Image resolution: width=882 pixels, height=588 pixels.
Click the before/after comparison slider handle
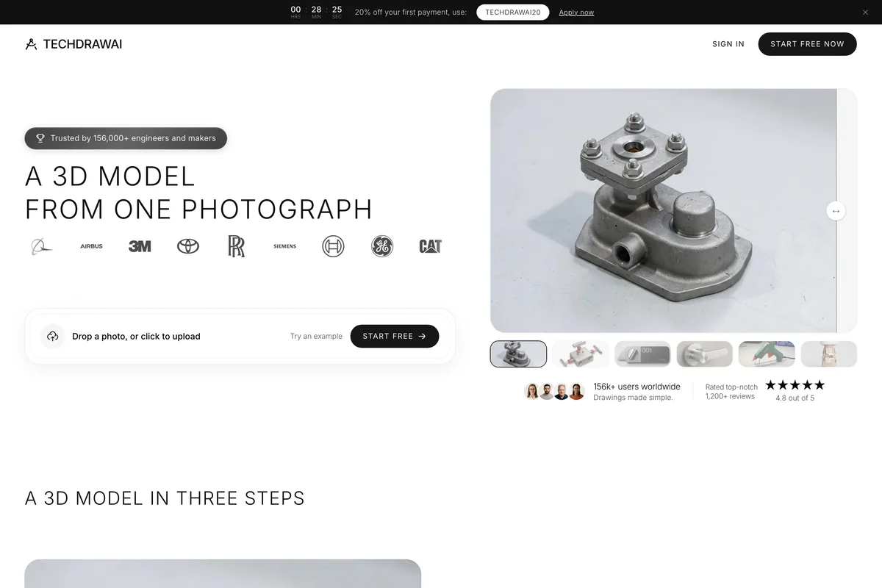coord(836,211)
